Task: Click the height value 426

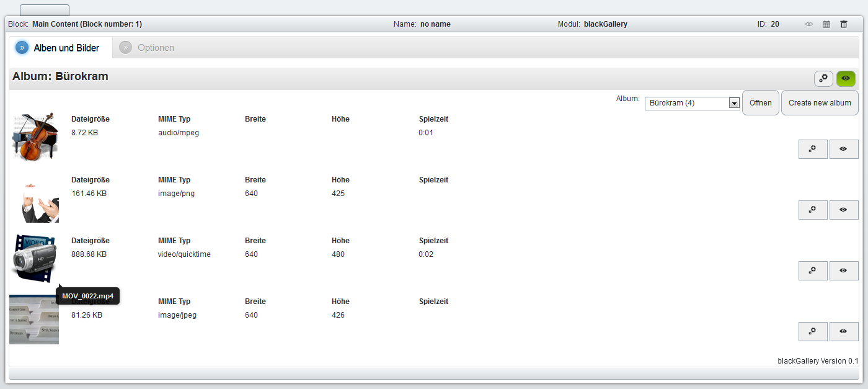Action: coord(338,315)
